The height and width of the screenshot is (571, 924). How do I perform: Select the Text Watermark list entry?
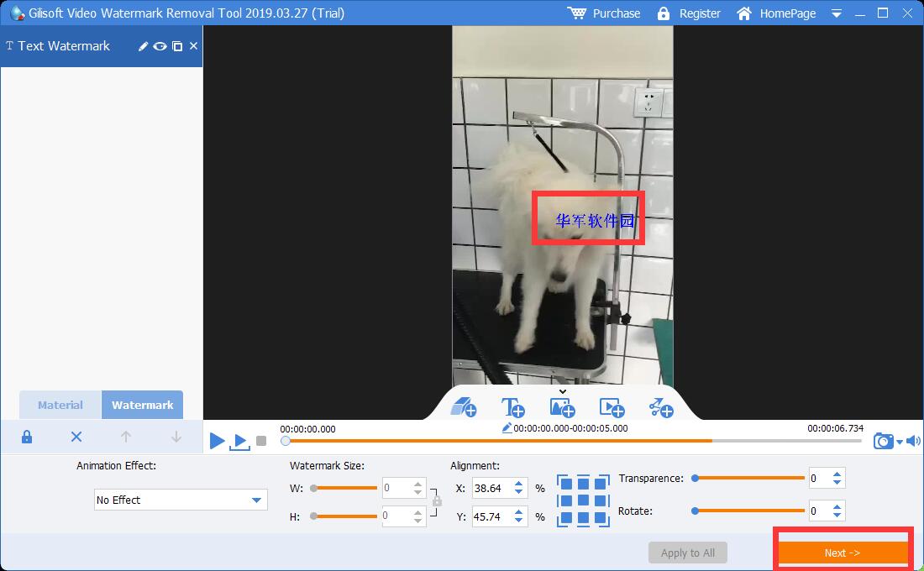pyautogui.click(x=102, y=46)
